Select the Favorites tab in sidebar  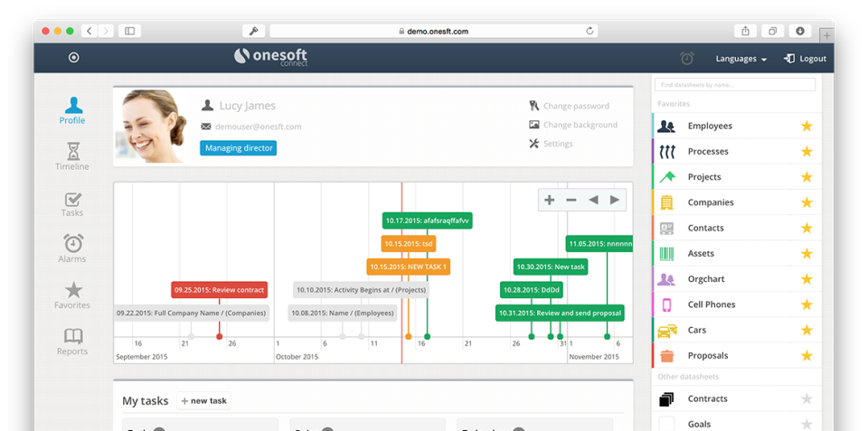tap(73, 290)
